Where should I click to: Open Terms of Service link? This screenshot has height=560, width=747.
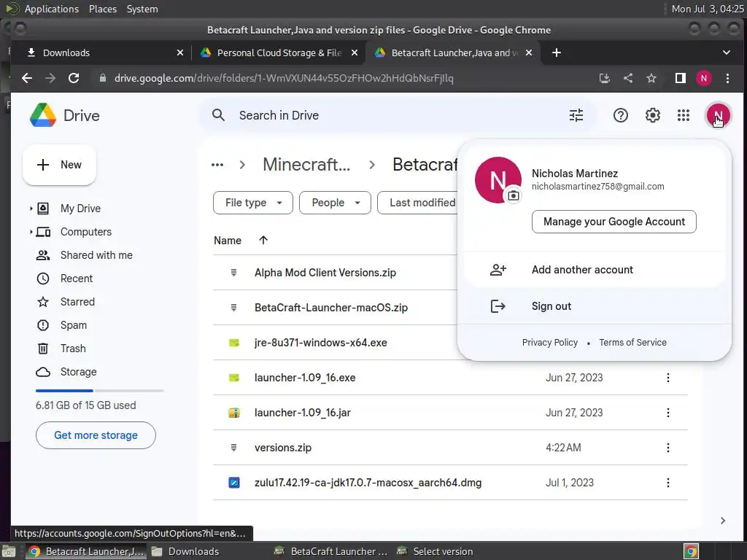(x=632, y=343)
